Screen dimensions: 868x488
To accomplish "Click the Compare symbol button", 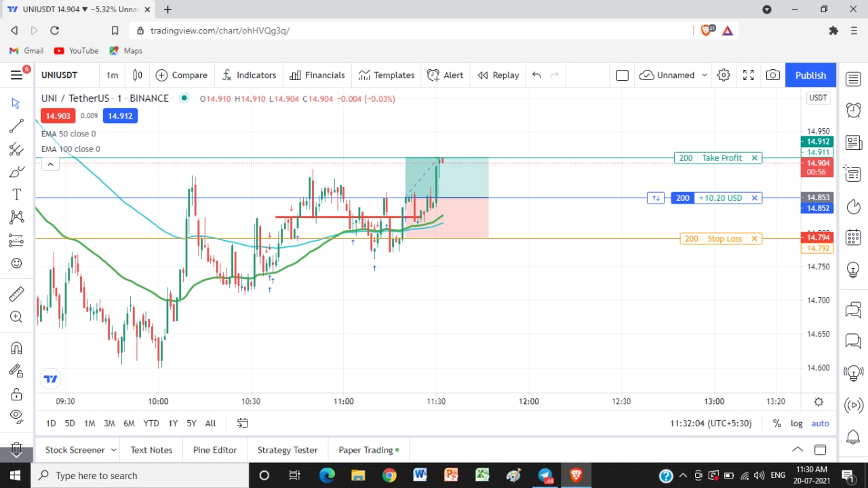I will click(182, 75).
